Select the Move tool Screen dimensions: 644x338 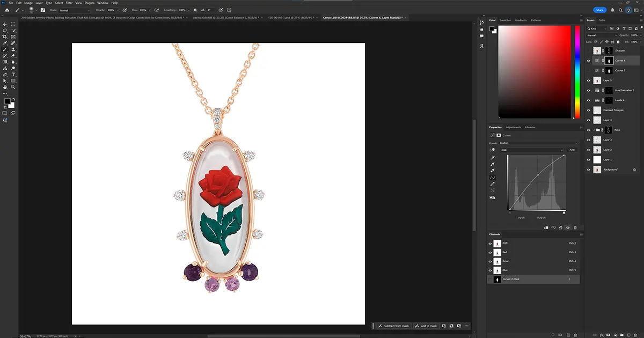(x=4, y=24)
